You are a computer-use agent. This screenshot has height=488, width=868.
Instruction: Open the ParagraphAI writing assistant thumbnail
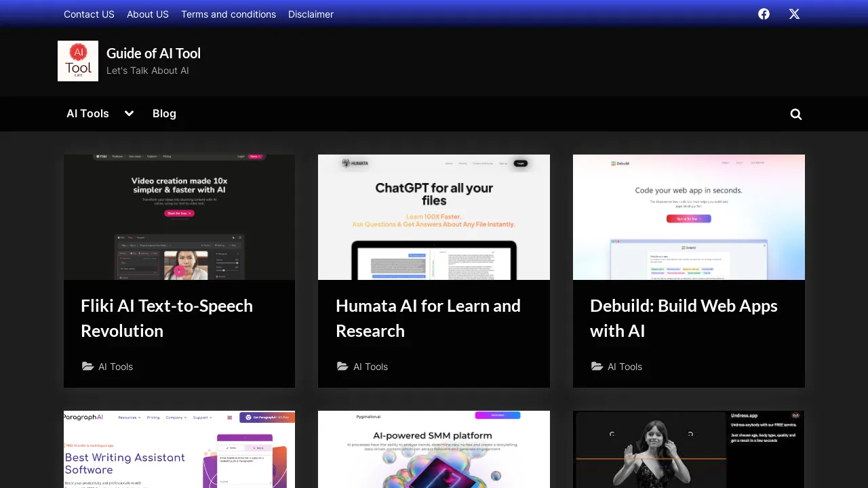(x=179, y=449)
